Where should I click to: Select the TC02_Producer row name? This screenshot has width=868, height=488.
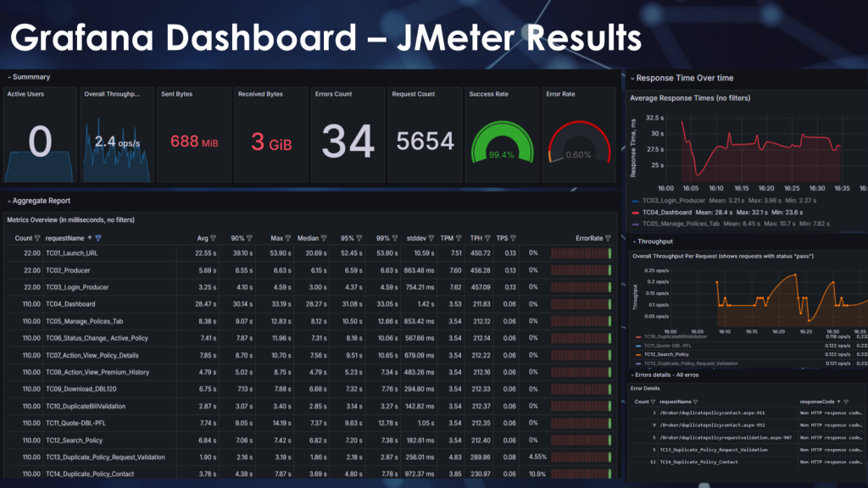click(68, 270)
